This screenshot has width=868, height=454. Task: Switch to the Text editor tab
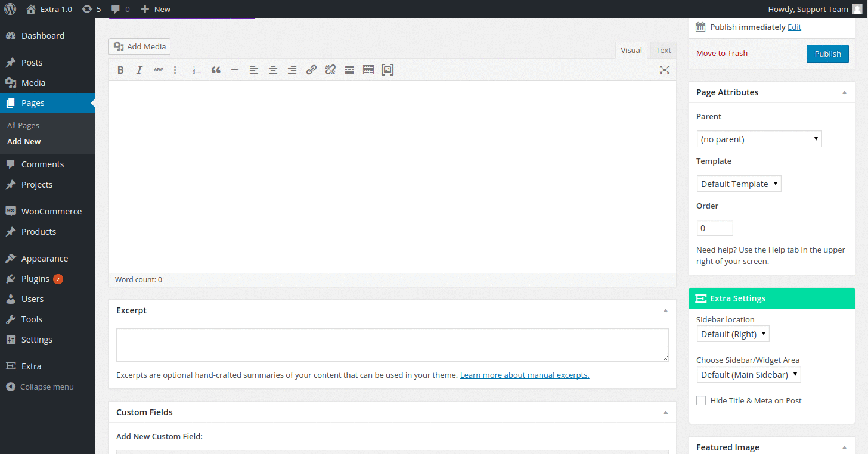click(663, 50)
